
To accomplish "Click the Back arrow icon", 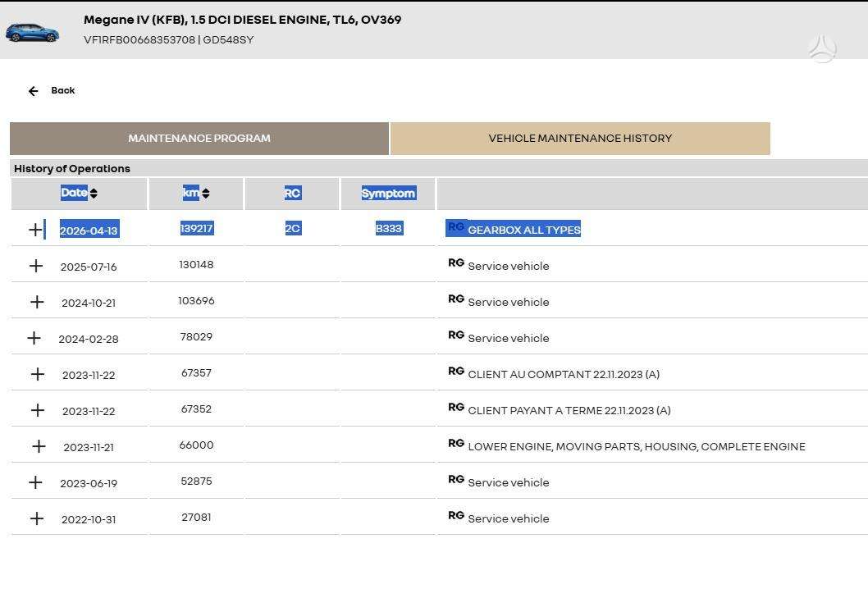I will tap(33, 91).
